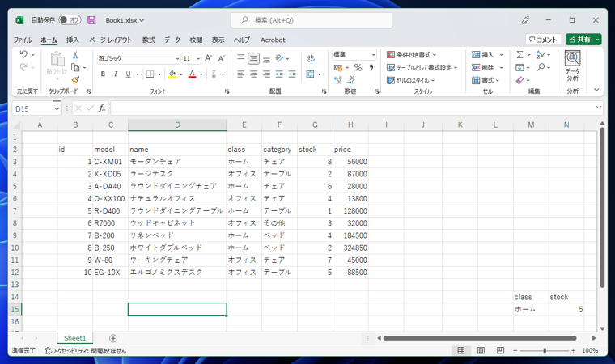The height and width of the screenshot is (364, 615).
Task: Click the red font color button
Action: point(193,74)
